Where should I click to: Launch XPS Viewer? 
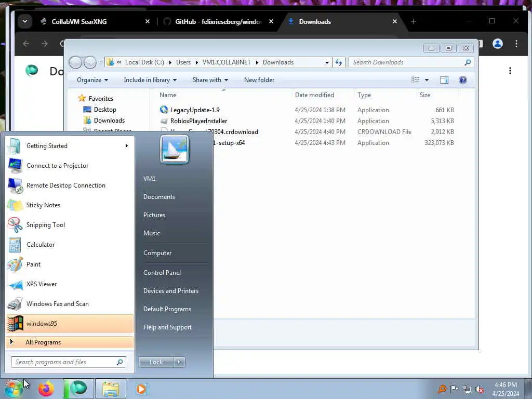coord(70,284)
